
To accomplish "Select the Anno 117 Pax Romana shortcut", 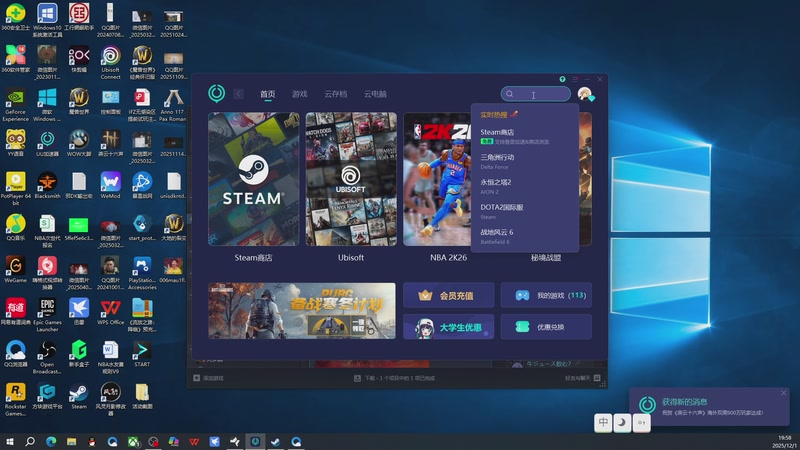I will point(173,105).
